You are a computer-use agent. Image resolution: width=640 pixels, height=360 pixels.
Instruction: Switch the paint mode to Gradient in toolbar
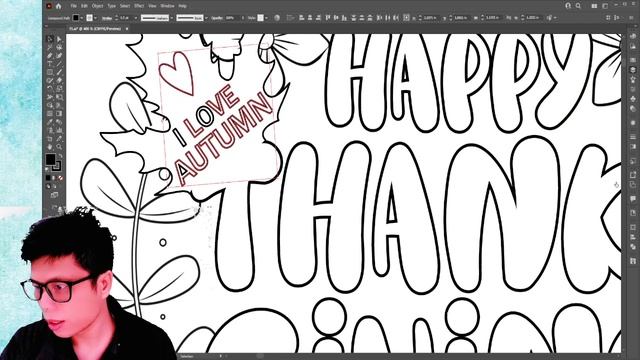pos(54,178)
